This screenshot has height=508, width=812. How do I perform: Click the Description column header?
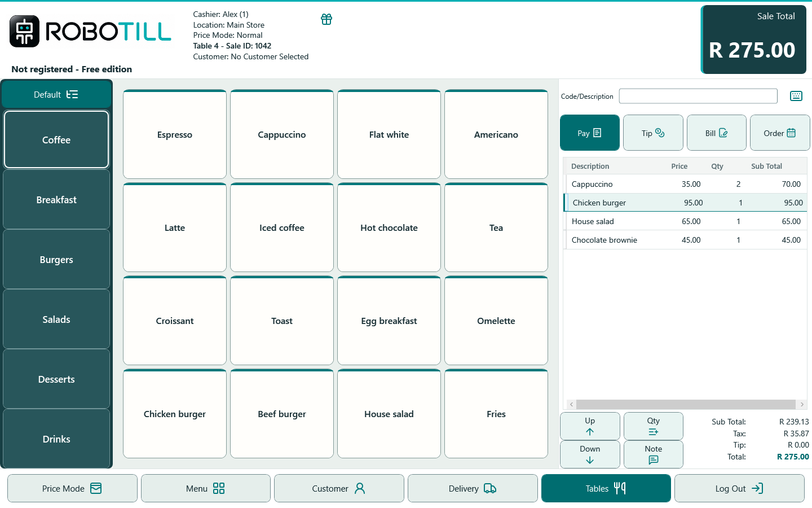point(590,166)
